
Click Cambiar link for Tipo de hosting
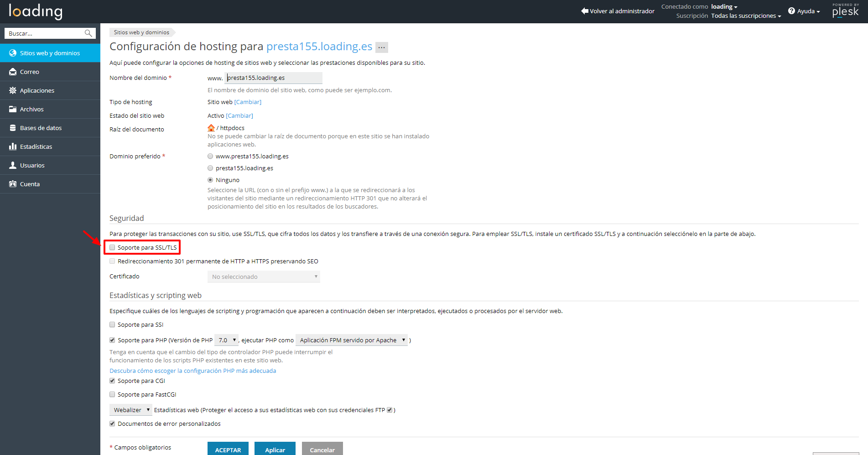[248, 102]
